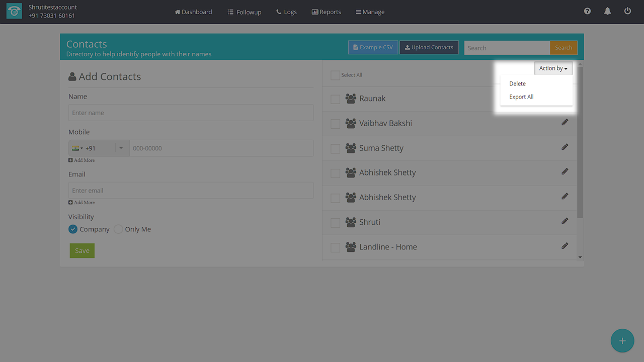644x362 pixels.
Task: Choose Export All from the action menu
Action: tap(521, 97)
